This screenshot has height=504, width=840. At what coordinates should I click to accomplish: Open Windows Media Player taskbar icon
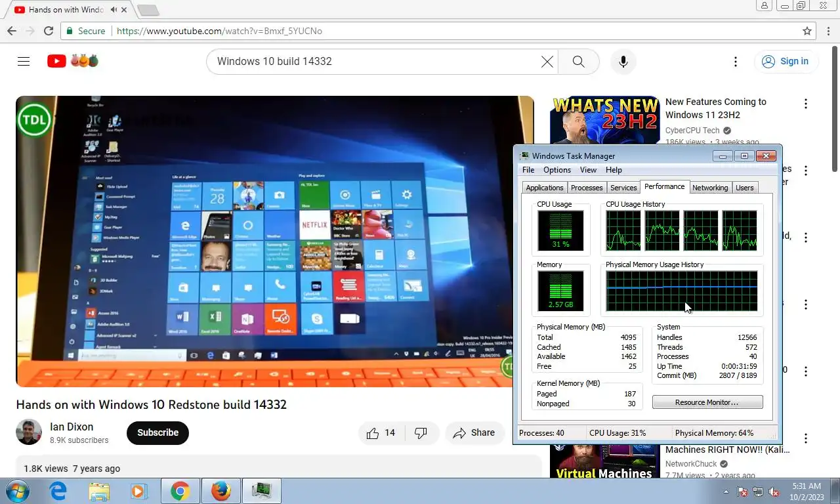[138, 491]
